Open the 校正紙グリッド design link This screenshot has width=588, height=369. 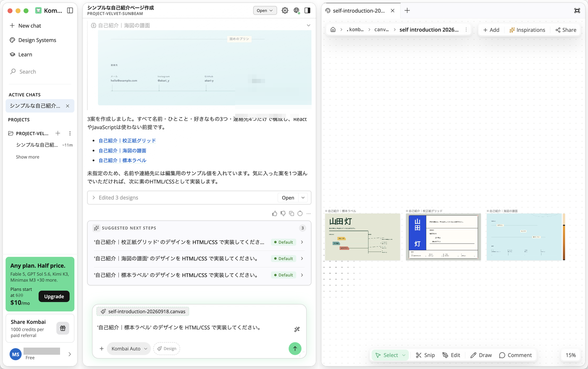[127, 141]
